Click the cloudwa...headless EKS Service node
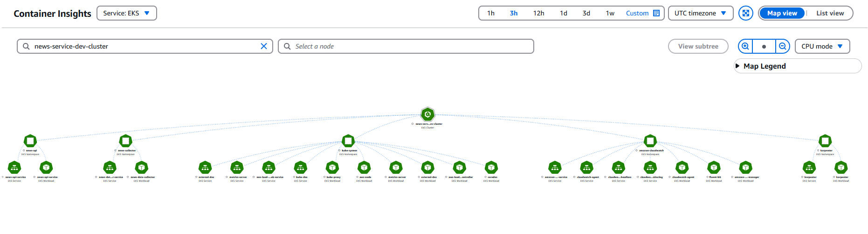This screenshot has height=234, width=868. (618, 167)
